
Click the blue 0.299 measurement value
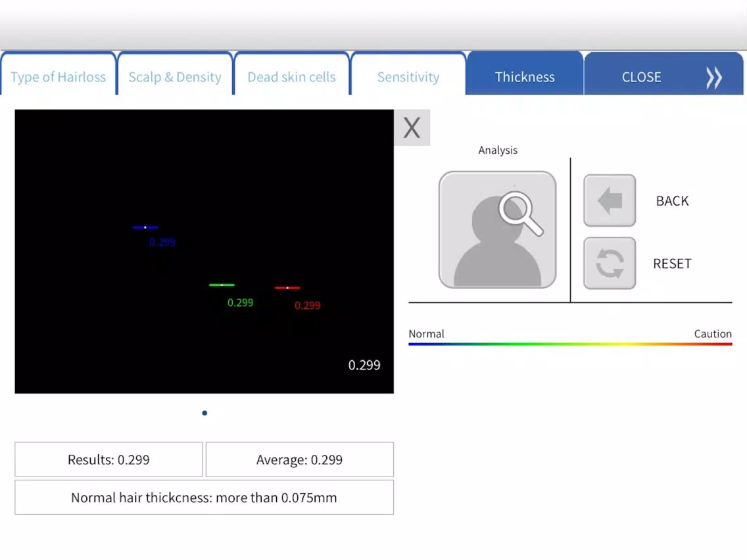(162, 242)
